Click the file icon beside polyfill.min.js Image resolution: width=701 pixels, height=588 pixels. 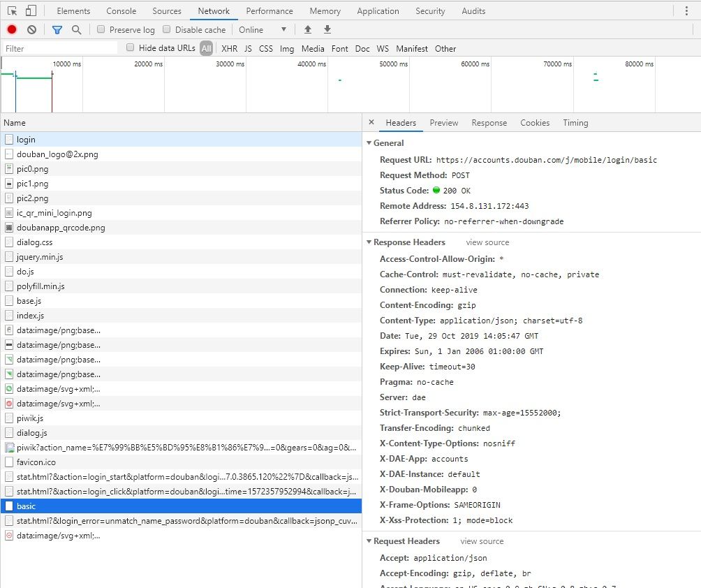tap(9, 286)
